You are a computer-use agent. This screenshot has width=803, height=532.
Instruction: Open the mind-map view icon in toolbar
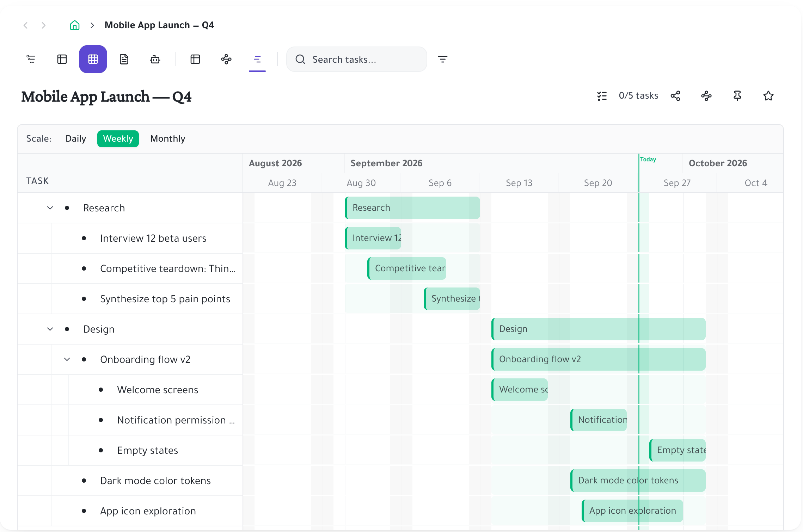[226, 59]
